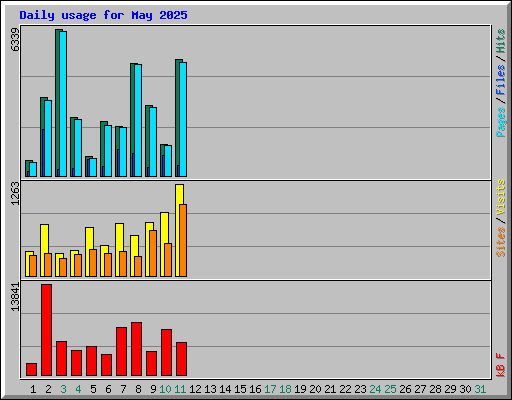Click the red KB bar for day 8
The image size is (512, 400).
[136, 349]
